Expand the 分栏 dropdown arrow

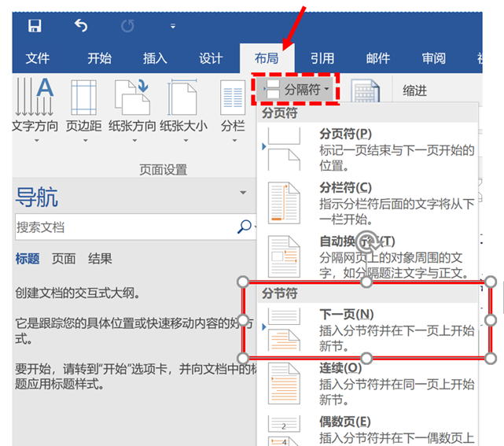coord(234,141)
